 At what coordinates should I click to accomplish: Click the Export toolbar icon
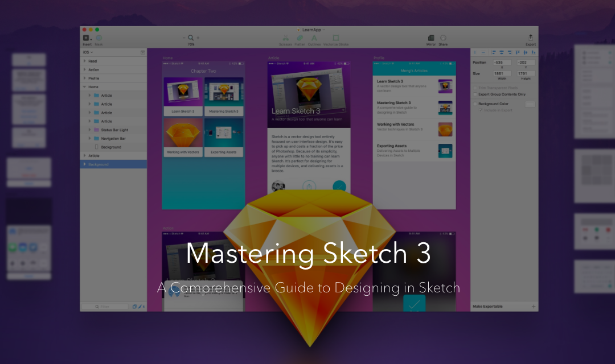(x=531, y=38)
